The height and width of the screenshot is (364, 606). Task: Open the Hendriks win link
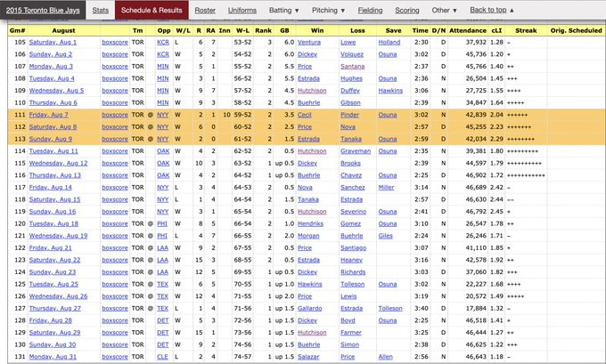coord(310,223)
